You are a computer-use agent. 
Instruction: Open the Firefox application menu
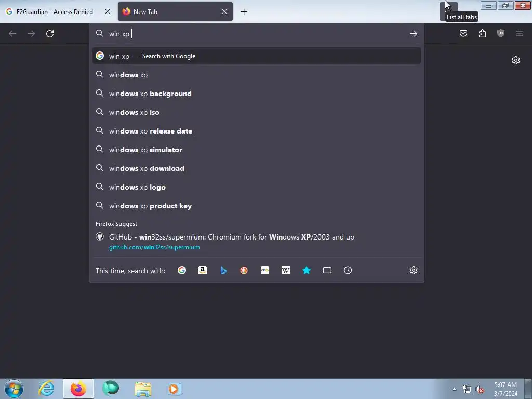coord(520,33)
